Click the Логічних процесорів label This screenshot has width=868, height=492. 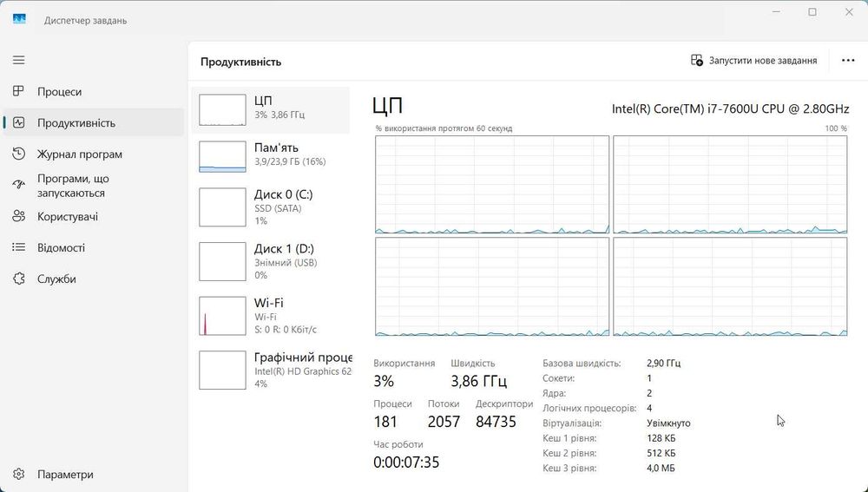click(x=589, y=408)
